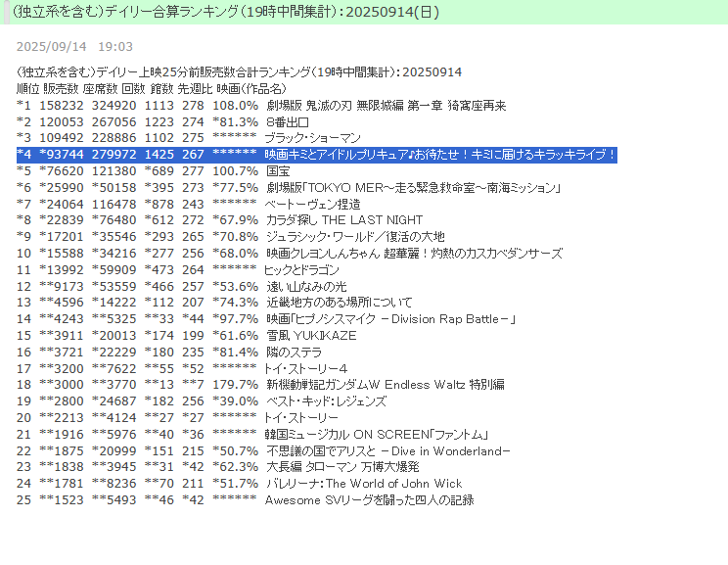
Task: Click seat count 116478 in row 7
Action: pos(114,204)
